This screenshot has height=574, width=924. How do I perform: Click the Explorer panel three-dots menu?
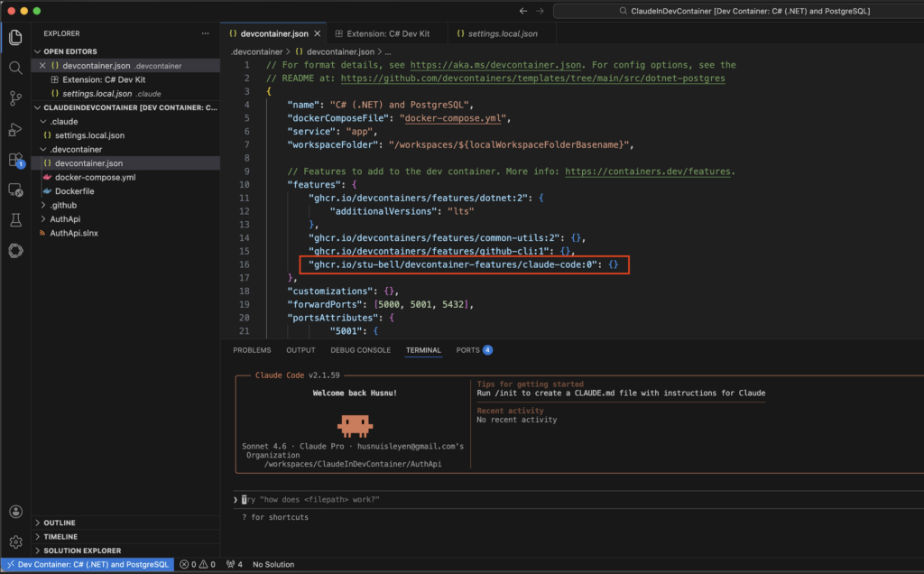point(203,33)
